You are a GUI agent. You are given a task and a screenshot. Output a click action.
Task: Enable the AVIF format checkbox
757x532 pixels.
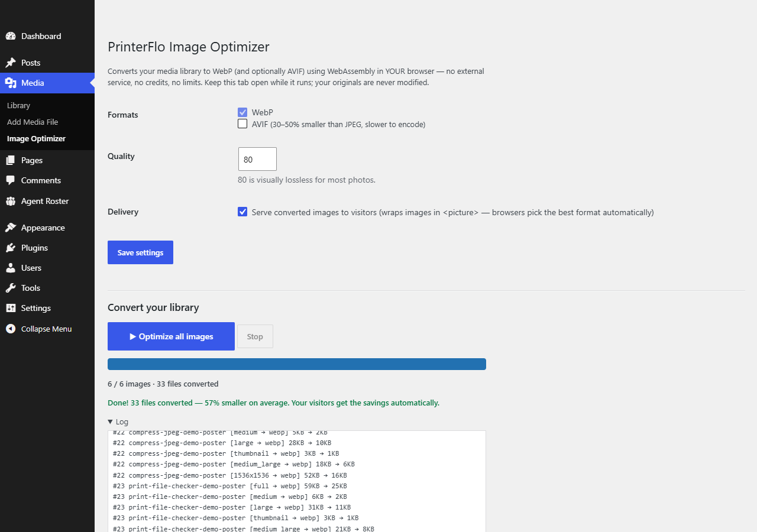[x=242, y=124]
